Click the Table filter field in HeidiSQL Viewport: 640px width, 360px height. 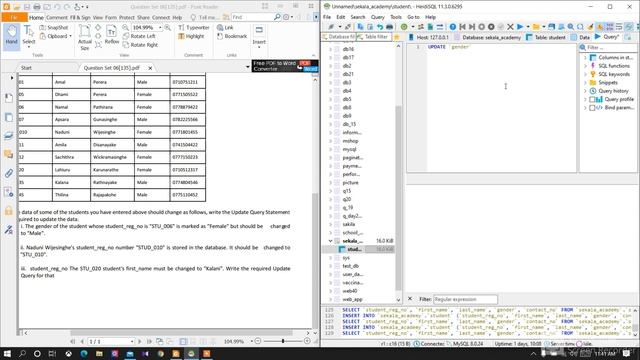pyautogui.click(x=373, y=37)
